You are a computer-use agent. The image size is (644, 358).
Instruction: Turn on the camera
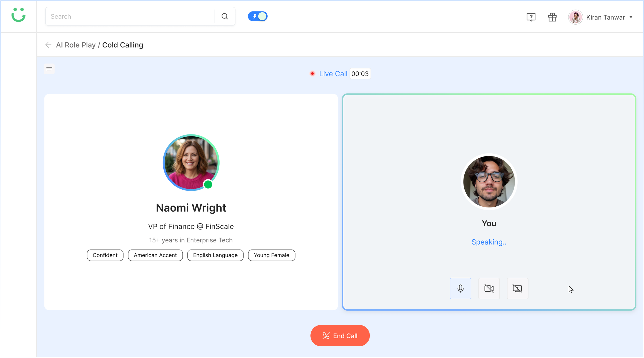[x=489, y=289]
